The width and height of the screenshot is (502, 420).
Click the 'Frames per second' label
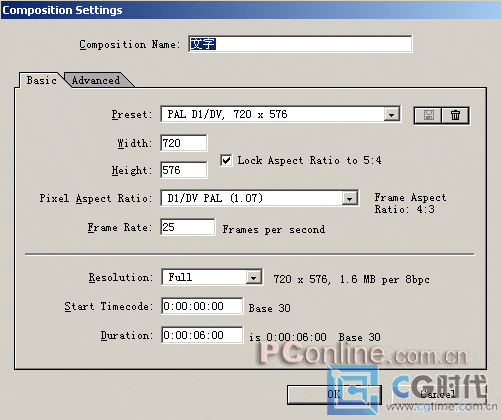click(274, 229)
